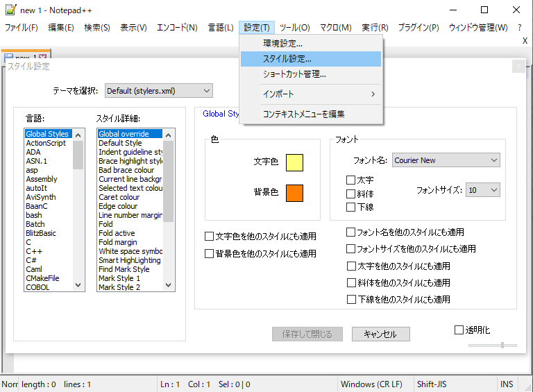Screen dimensions: 533x392
Task: Click the 文字色 yellow color swatch
Action: (294, 163)
